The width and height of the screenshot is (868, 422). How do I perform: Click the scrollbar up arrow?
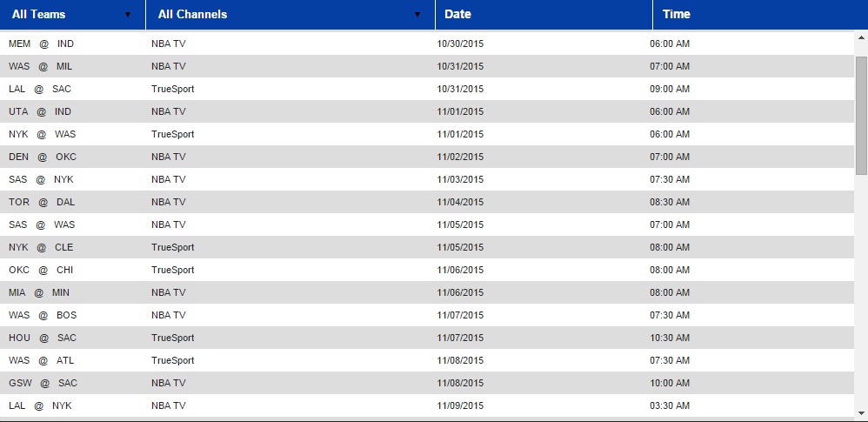pyautogui.click(x=861, y=37)
